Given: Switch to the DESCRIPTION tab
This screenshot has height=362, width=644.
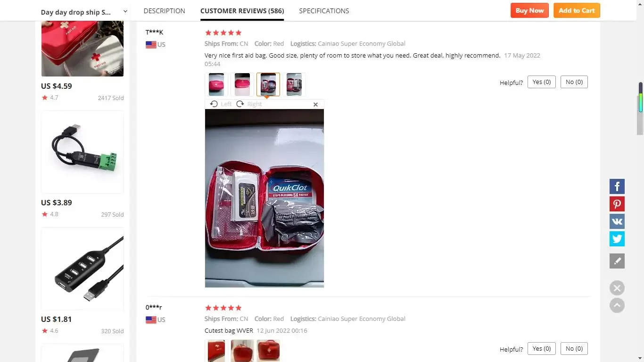Looking at the screenshot, I should pyautogui.click(x=164, y=11).
